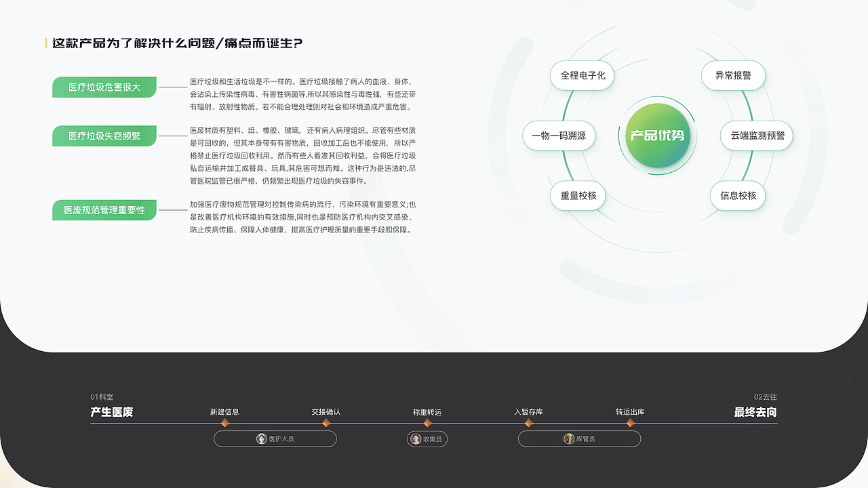The height and width of the screenshot is (488, 868).
Task: Click the 收集员 avatar icon
Action: [416, 439]
